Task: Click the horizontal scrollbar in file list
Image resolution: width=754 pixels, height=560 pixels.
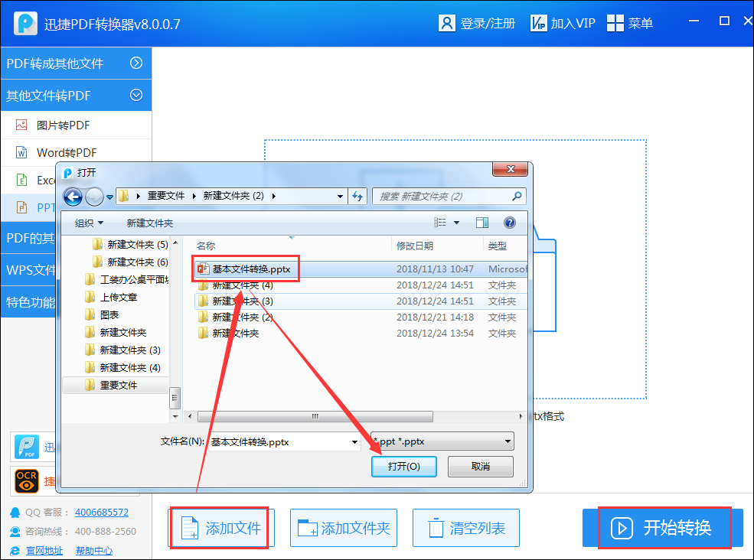Action: point(315,416)
